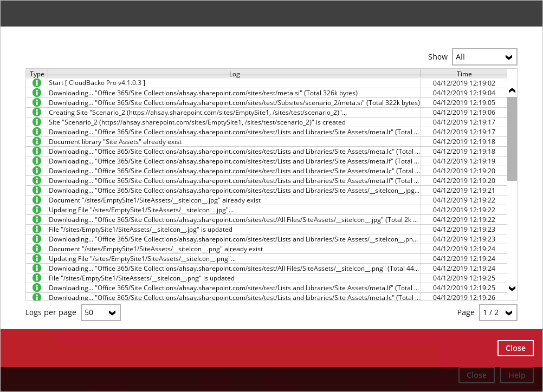
Task: Click time cell 04/12/2019 12:19:02
Action: click(464, 83)
